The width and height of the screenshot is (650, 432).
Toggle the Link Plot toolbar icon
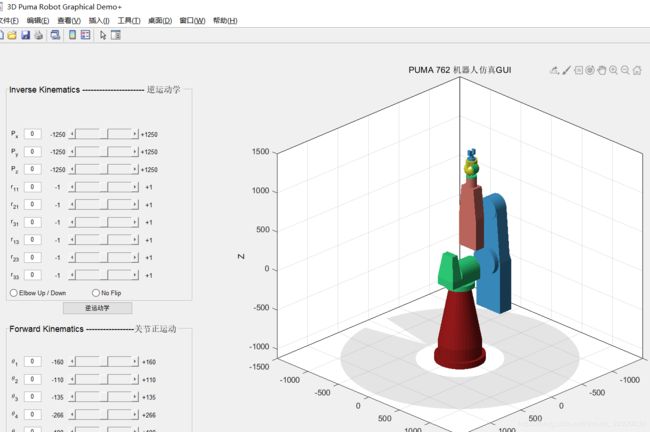coord(55,35)
